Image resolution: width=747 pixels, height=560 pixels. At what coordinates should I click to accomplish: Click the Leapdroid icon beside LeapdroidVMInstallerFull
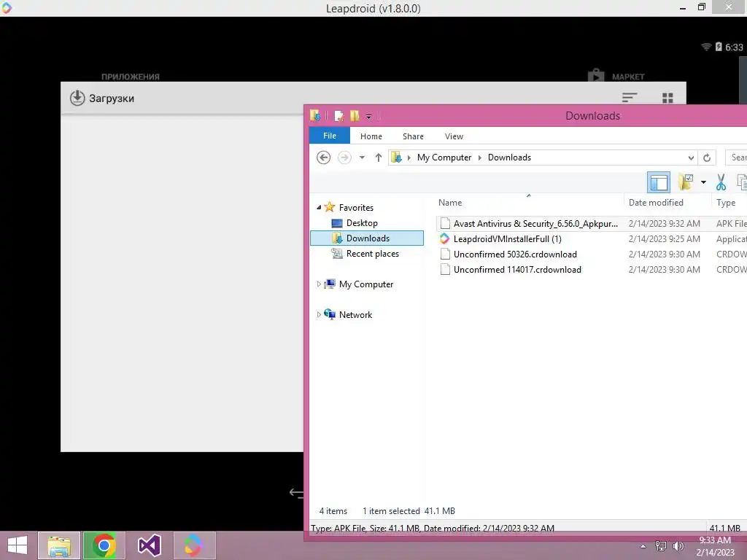tap(444, 238)
